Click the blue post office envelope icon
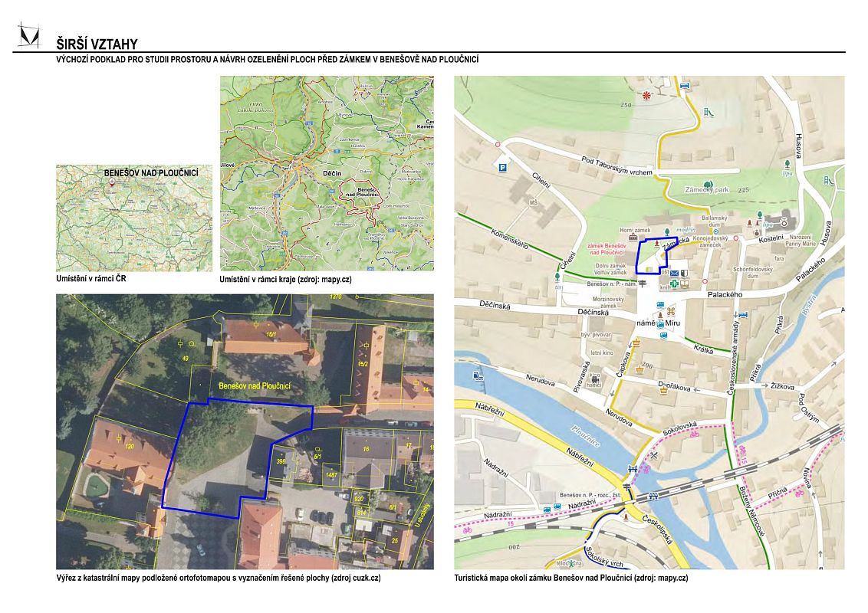 [x=674, y=274]
